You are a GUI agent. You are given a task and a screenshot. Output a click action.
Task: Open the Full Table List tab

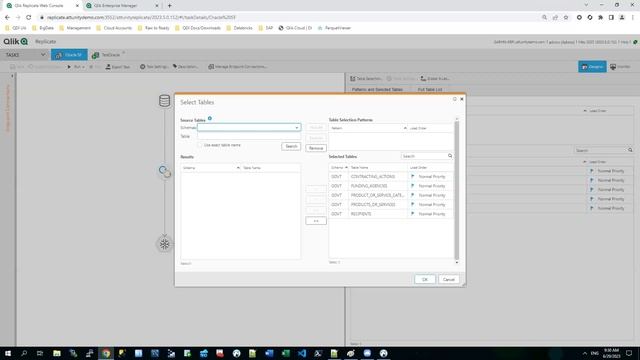(430, 89)
